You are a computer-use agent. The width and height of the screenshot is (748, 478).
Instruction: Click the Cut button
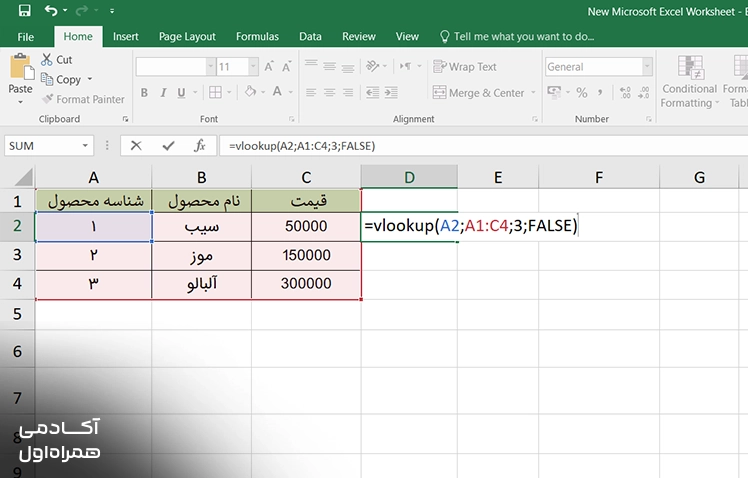tap(57, 60)
